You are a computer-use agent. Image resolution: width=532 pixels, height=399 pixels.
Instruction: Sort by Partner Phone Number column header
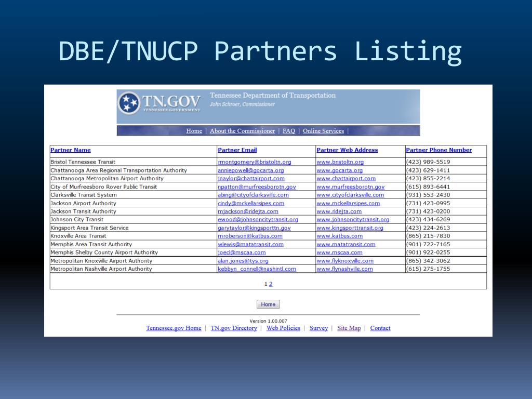438,150
